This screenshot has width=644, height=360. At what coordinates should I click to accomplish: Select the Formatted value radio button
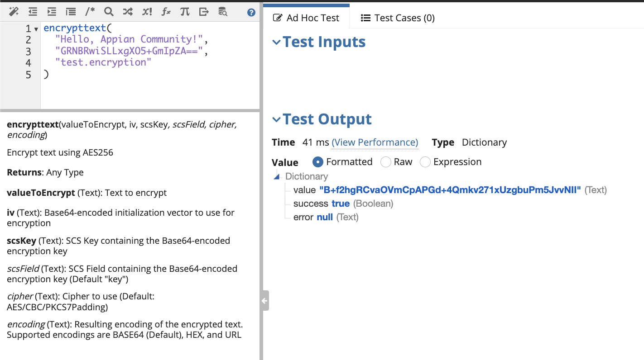tap(318, 162)
